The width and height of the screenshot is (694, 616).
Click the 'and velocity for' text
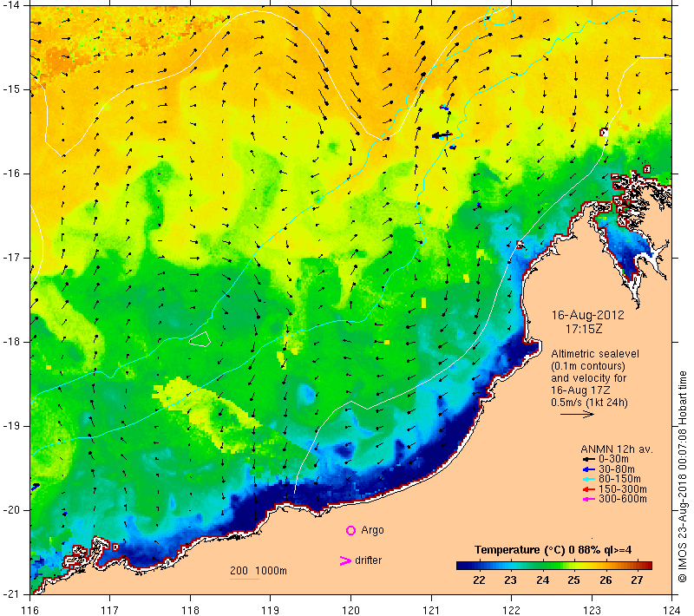pos(589,378)
